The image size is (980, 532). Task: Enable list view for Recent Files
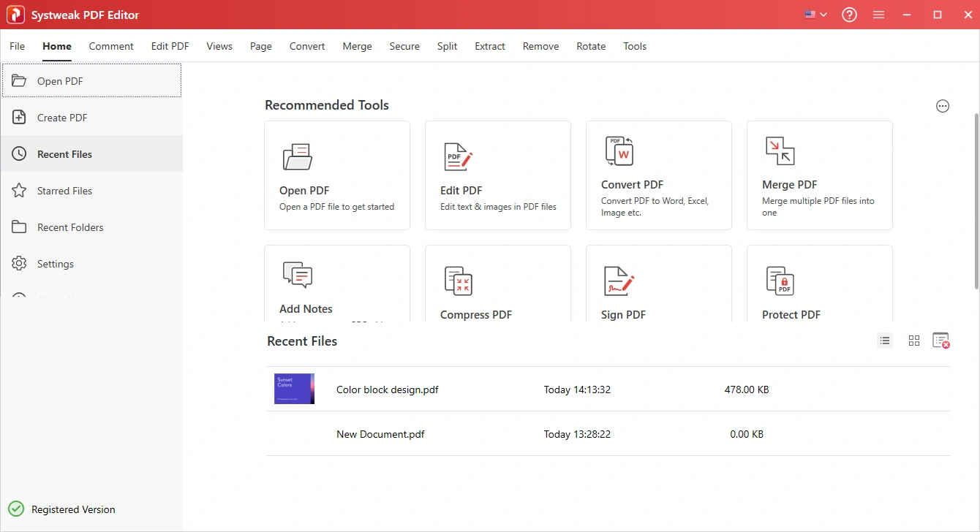[884, 341]
